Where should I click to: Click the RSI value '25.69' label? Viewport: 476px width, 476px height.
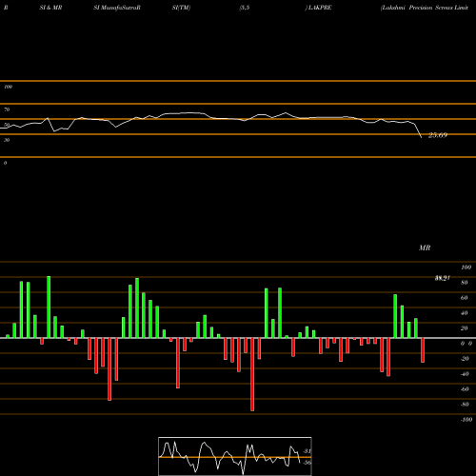(x=438, y=135)
